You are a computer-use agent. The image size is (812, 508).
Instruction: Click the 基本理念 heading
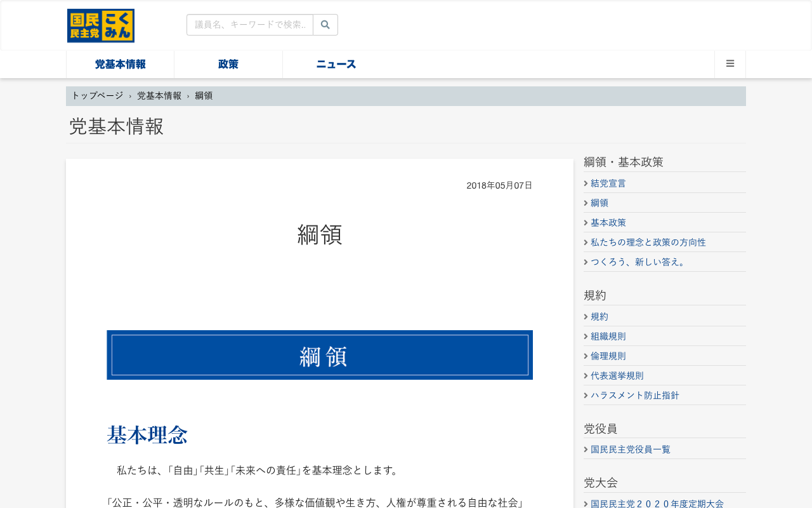147,435
